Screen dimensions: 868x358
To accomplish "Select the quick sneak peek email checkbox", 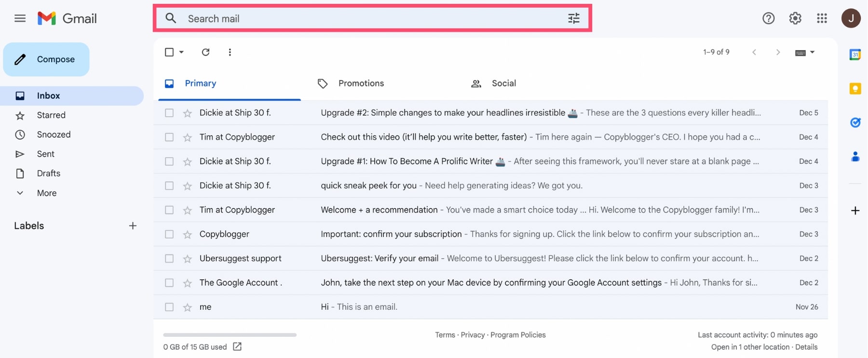I will (x=169, y=186).
